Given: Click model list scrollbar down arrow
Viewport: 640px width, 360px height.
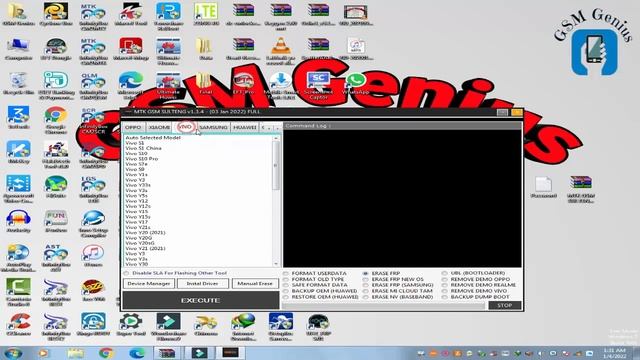Looking at the screenshot, I should 276,264.
